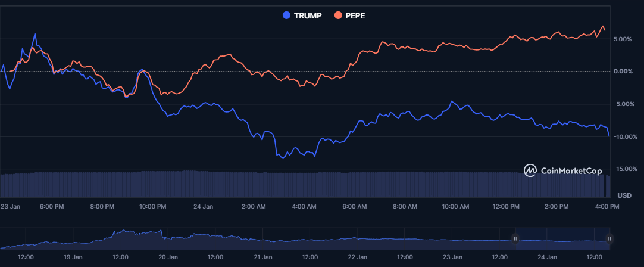Click the 10:00 PM time axis label
Image resolution: width=644 pixels, height=267 pixels.
tap(153, 207)
